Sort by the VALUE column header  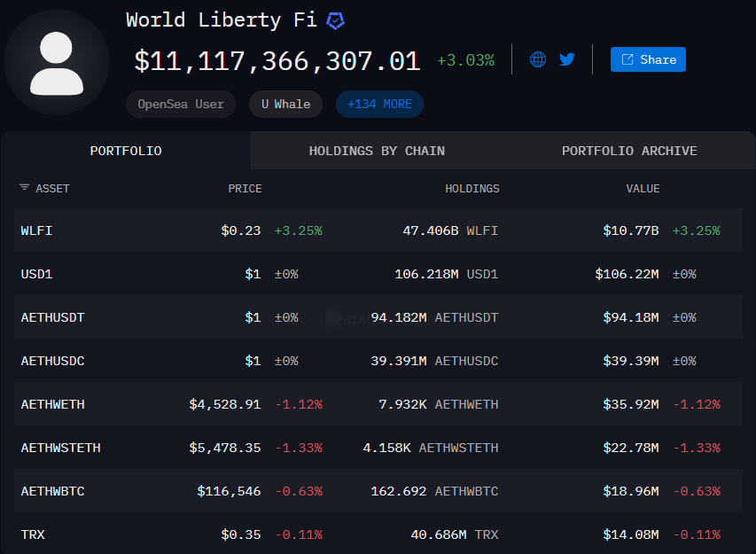pos(643,189)
